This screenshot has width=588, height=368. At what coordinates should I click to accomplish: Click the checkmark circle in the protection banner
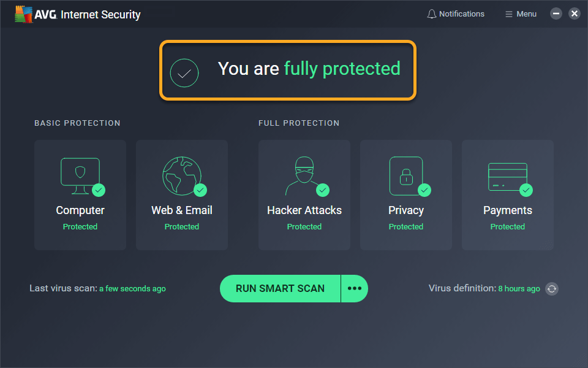pos(184,73)
